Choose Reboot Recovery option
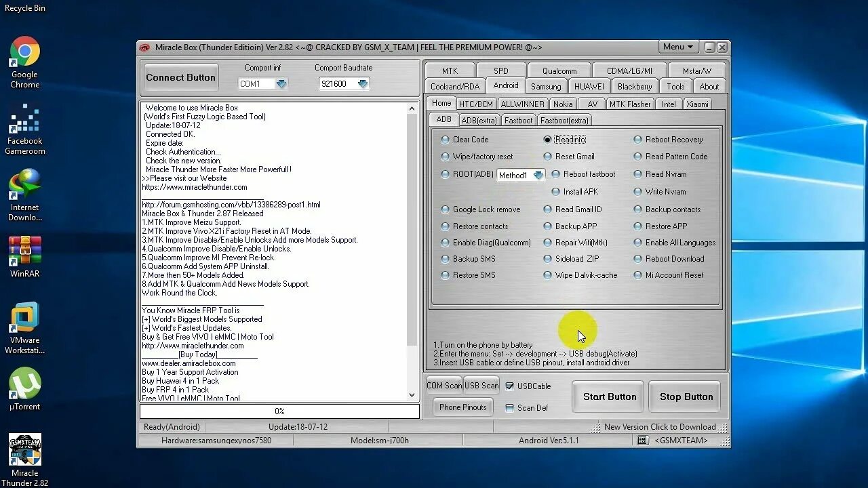This screenshot has width=868, height=488. point(668,140)
